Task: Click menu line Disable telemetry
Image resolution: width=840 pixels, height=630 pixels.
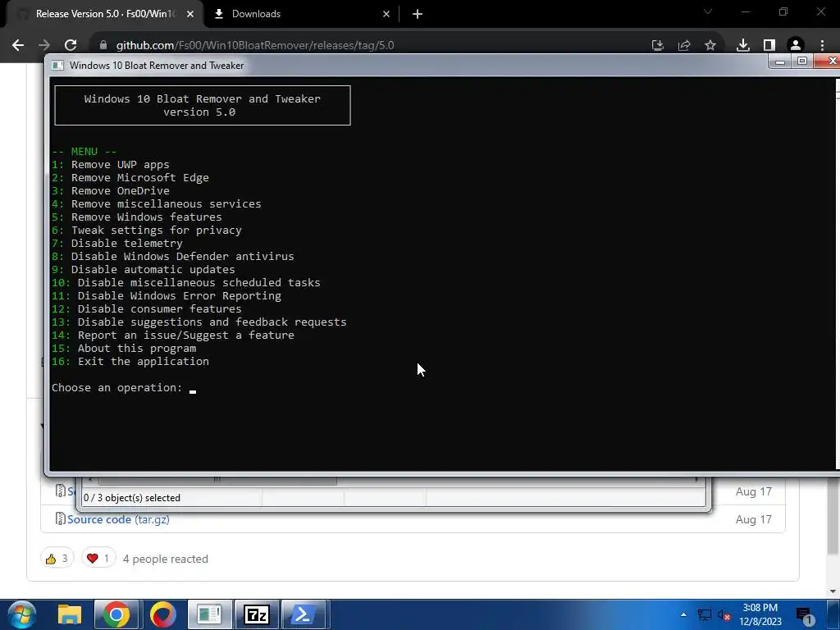Action: point(116,244)
